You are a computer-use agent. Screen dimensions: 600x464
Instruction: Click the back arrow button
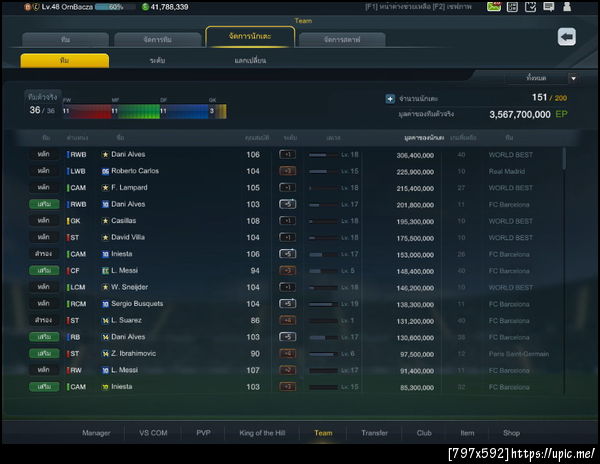(x=567, y=37)
